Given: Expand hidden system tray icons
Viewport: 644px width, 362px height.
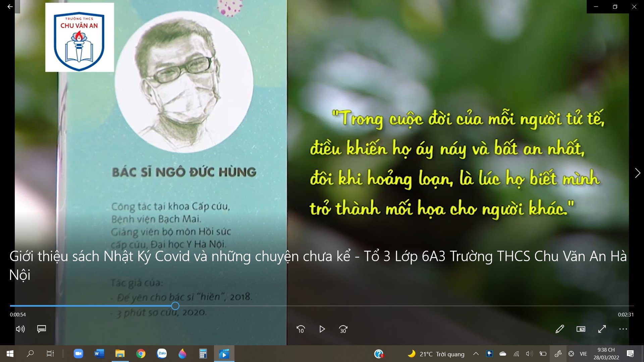Looking at the screenshot, I should point(476,354).
